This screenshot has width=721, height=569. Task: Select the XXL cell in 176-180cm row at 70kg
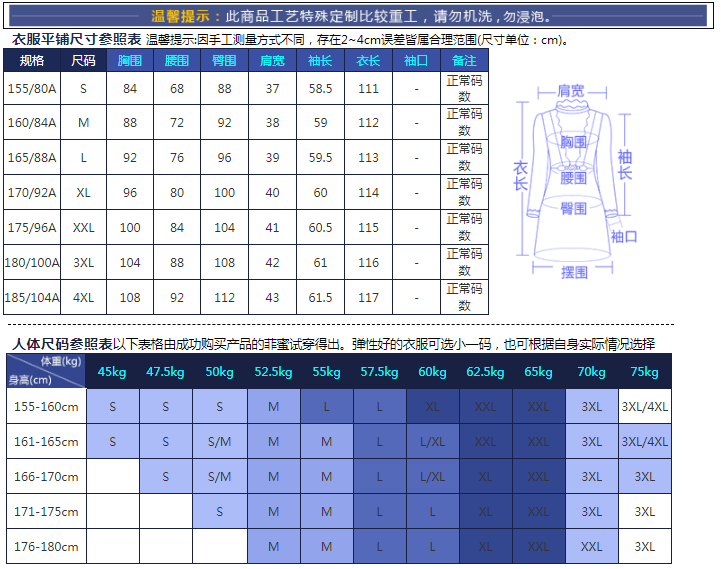pos(592,547)
